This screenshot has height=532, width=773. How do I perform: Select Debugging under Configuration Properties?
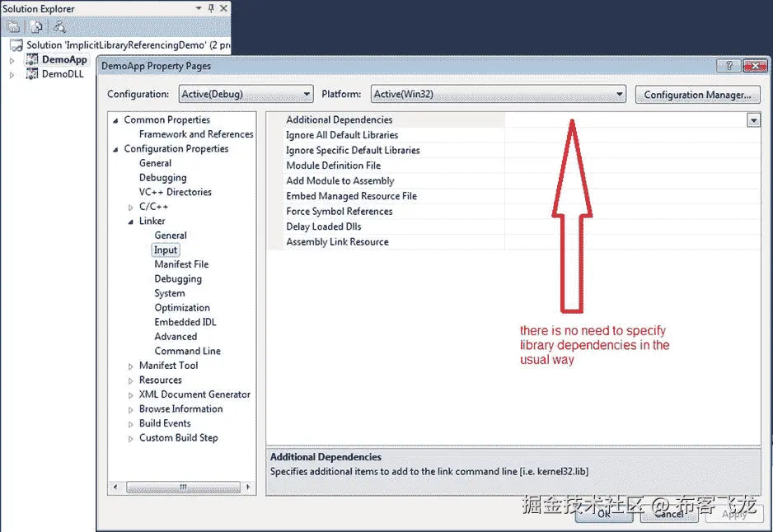[162, 177]
